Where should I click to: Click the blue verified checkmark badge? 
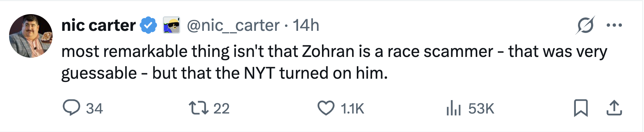[x=149, y=25]
